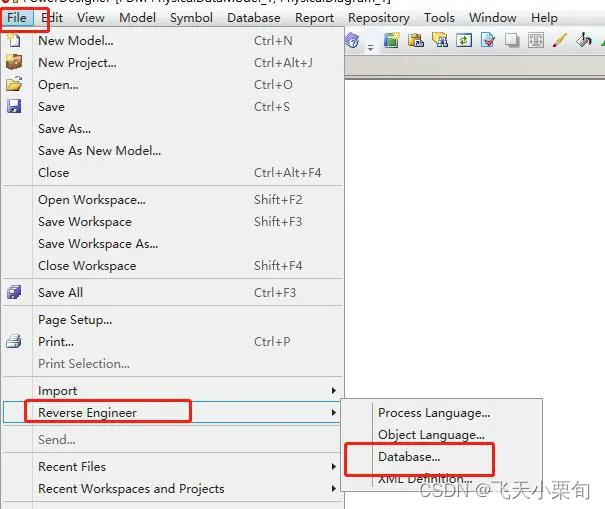Open the Window menu
The width and height of the screenshot is (605, 509).
pyautogui.click(x=493, y=18)
